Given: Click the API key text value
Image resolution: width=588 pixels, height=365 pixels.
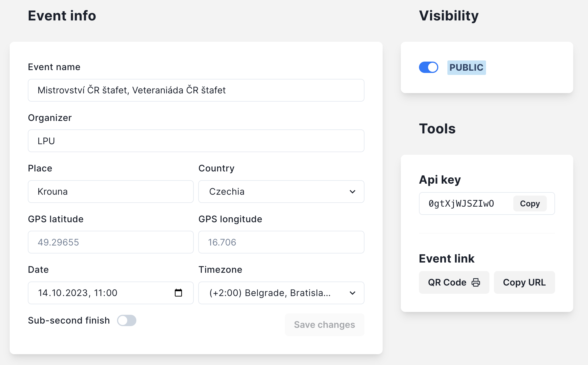Looking at the screenshot, I should pos(461,204).
